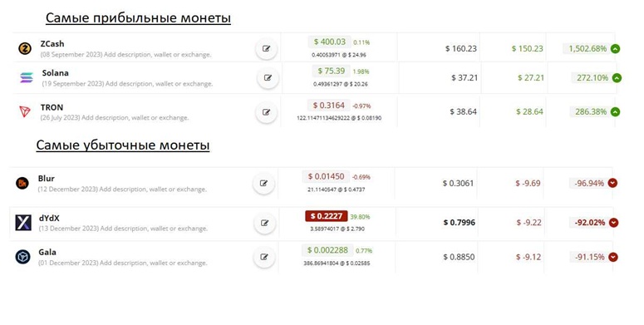Click the red $ 0.2227 dYdX price badge
644x325 pixels.
[327, 216]
